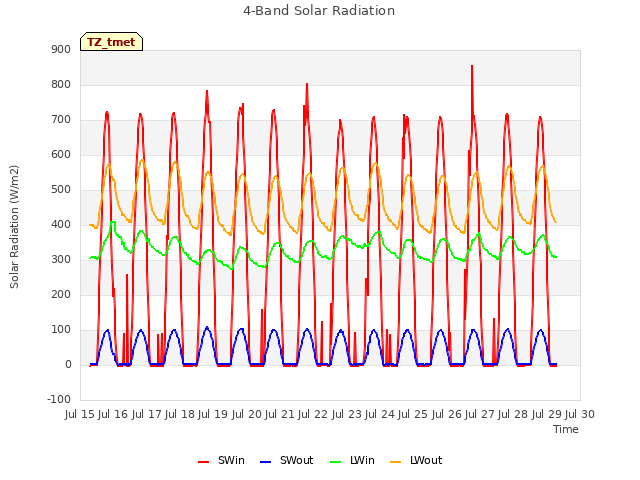Click the Jul 18 x-axis label
Viewport: 640px width, 480px height.
click(180, 414)
